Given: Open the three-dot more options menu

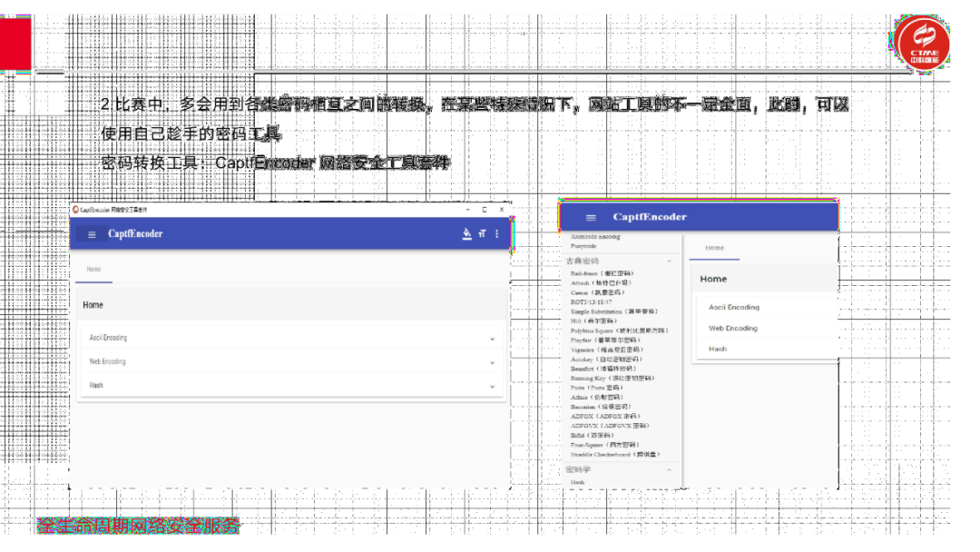Looking at the screenshot, I should [497, 234].
